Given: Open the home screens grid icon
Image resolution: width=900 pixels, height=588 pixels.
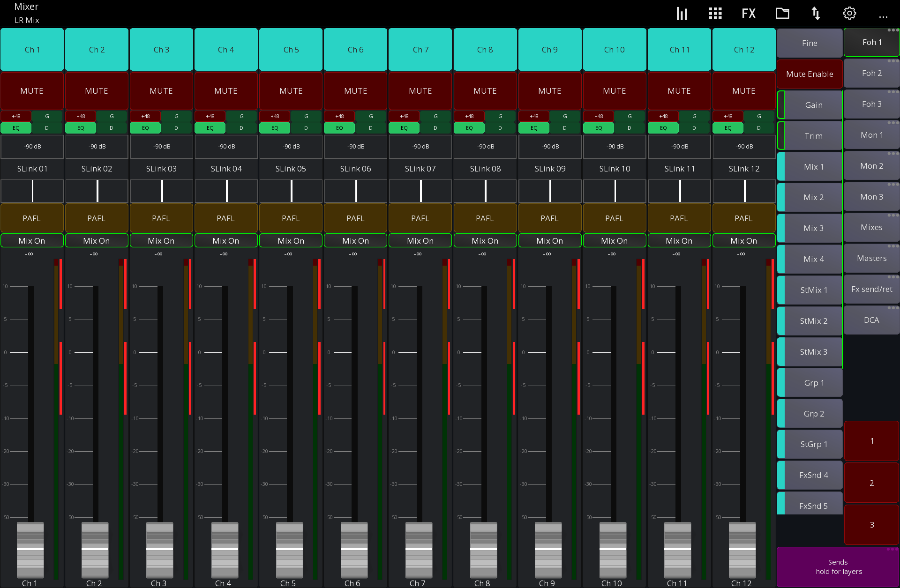Looking at the screenshot, I should click(715, 13).
